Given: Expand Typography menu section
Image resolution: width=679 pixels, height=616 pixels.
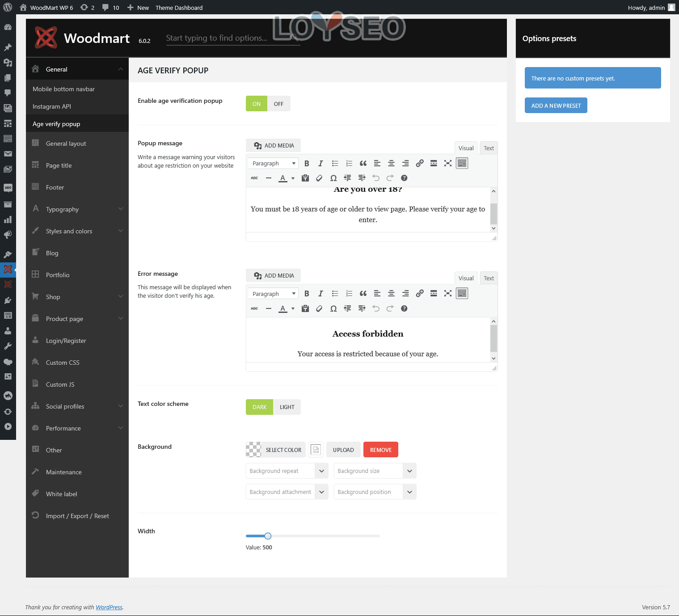Looking at the screenshot, I should pos(77,209).
